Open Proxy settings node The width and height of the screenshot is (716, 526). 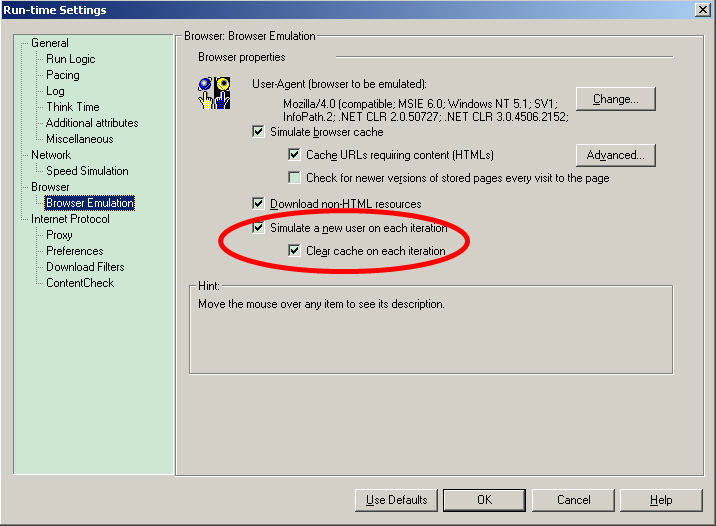59,235
